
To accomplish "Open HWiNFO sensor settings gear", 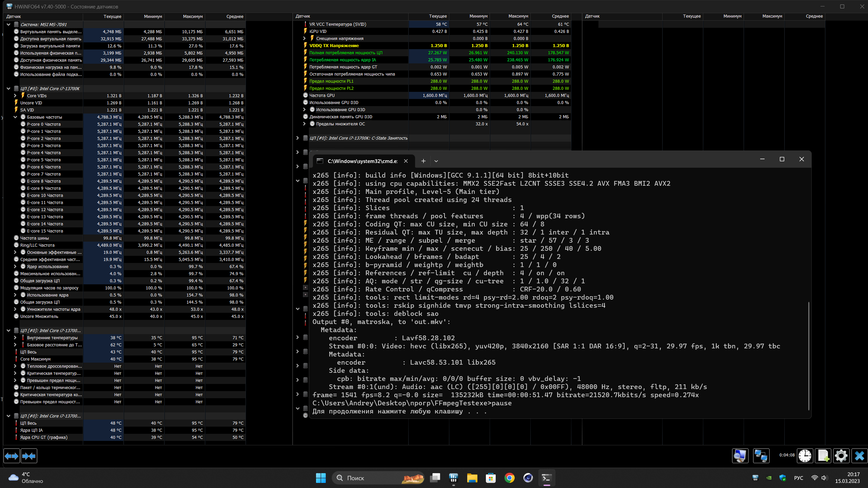I will [841, 456].
